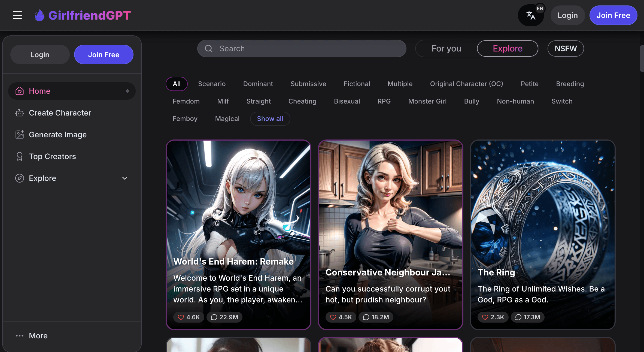The height and width of the screenshot is (352, 644).
Task: Filter characters by Fictional tag
Action: pyautogui.click(x=357, y=84)
